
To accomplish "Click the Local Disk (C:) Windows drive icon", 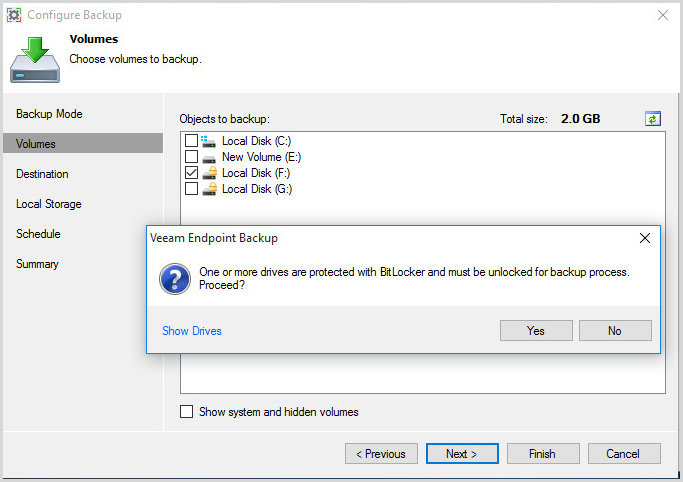I will point(209,141).
